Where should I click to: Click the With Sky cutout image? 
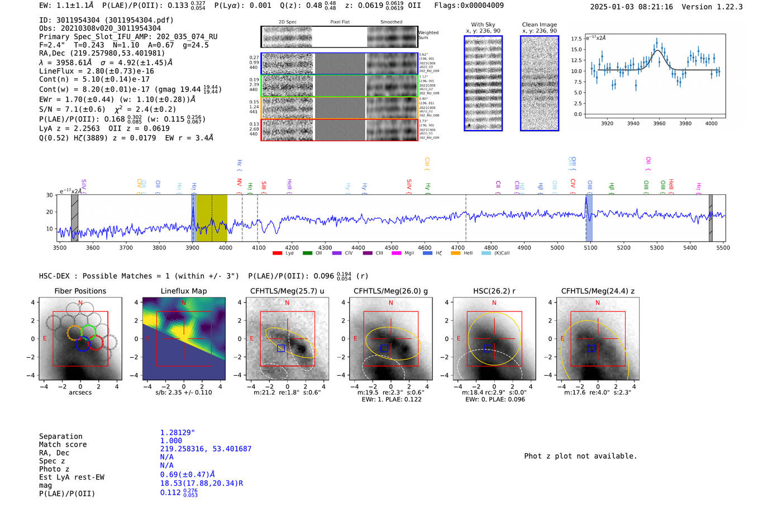point(483,83)
